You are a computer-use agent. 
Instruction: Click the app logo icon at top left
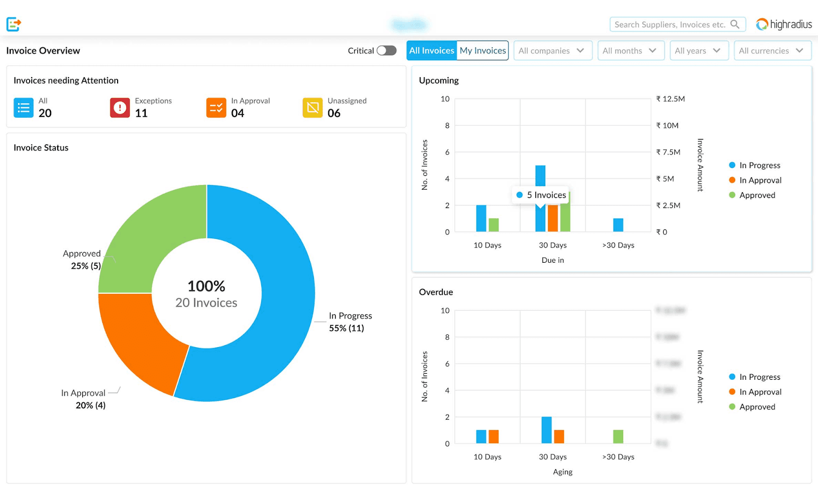tap(14, 24)
